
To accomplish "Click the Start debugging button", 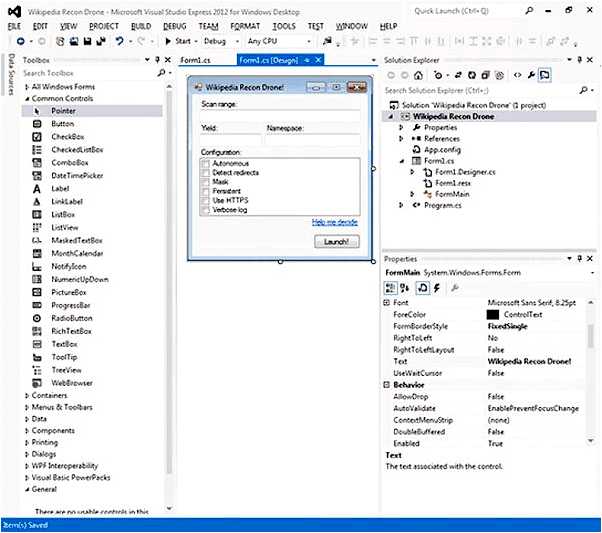I will coord(178,41).
